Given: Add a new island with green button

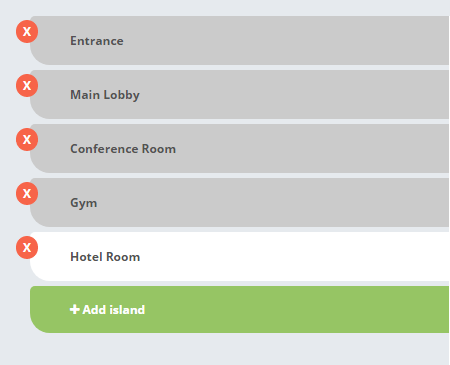Looking at the screenshot, I should pos(239,309).
